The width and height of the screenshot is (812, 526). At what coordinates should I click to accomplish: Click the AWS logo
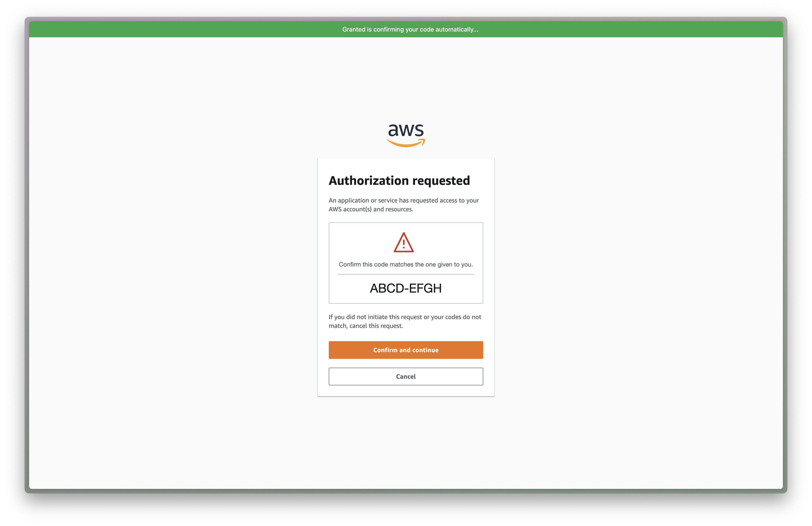point(406,136)
